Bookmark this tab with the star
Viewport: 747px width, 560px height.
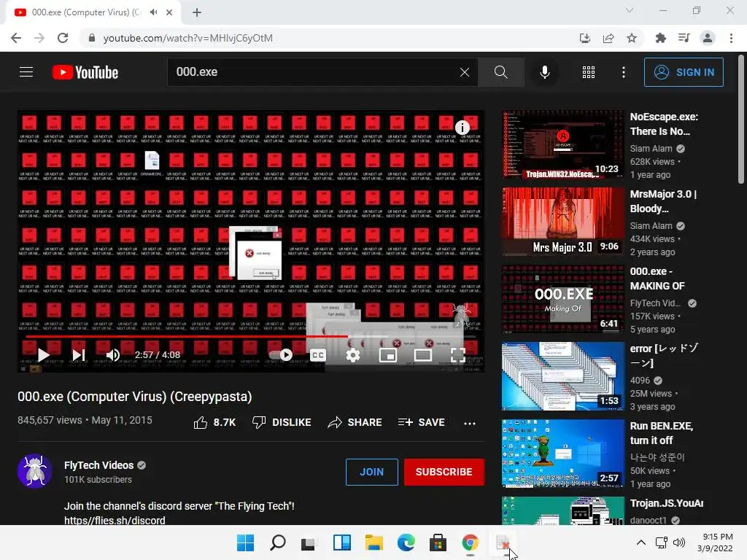[x=632, y=38]
